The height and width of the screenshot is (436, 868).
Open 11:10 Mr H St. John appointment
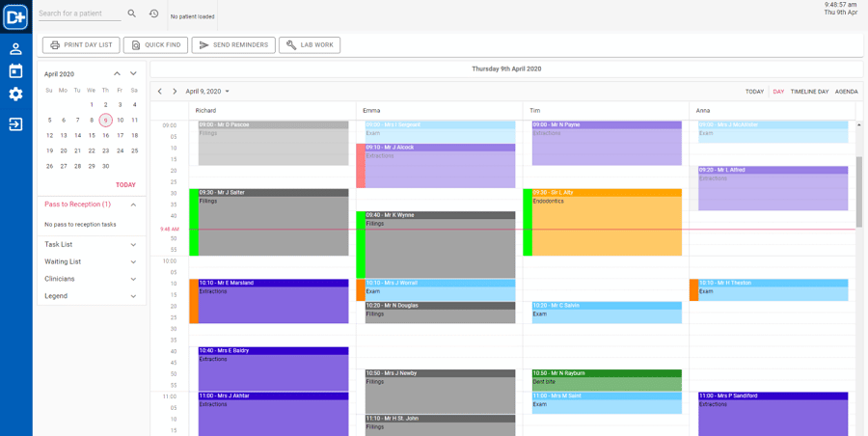pos(440,425)
